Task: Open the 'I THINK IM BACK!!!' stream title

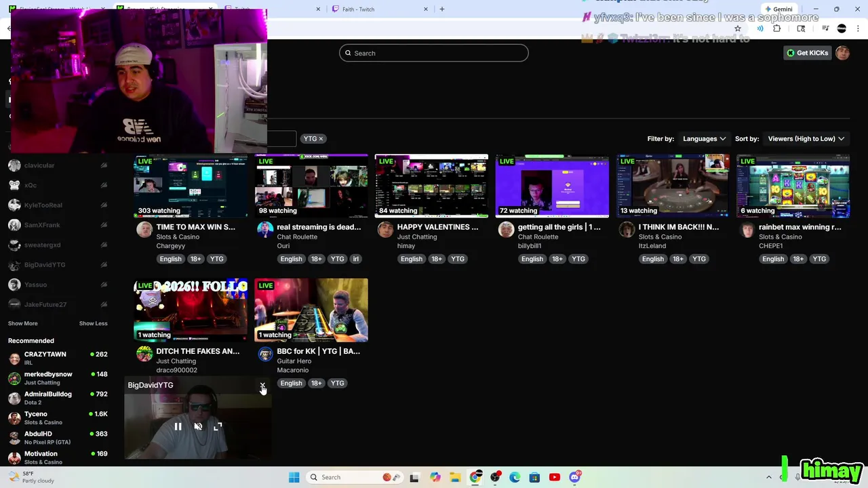Action: (x=679, y=227)
